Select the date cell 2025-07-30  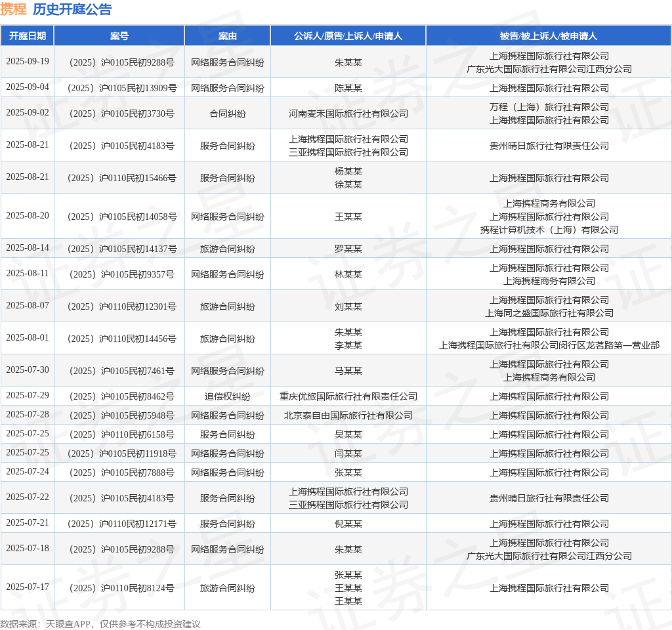pos(28,370)
